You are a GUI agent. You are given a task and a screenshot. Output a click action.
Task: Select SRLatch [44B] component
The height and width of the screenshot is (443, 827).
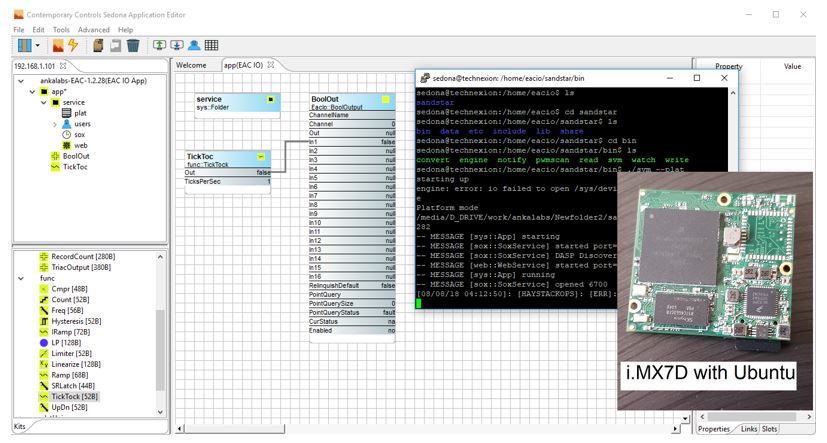click(73, 386)
